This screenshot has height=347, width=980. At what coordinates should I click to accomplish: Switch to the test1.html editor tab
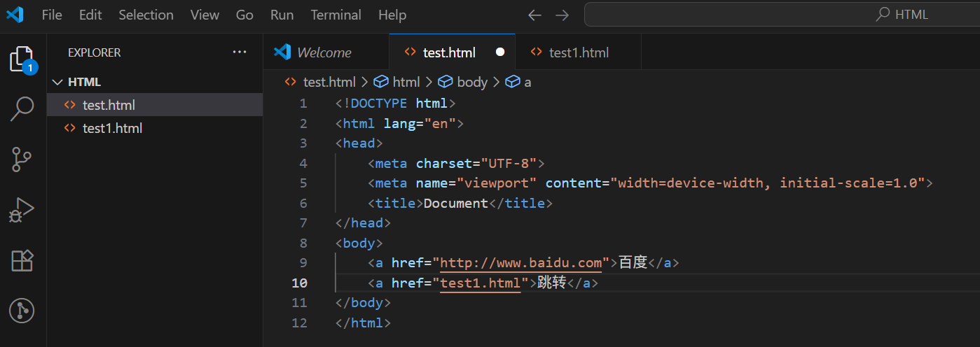click(578, 52)
